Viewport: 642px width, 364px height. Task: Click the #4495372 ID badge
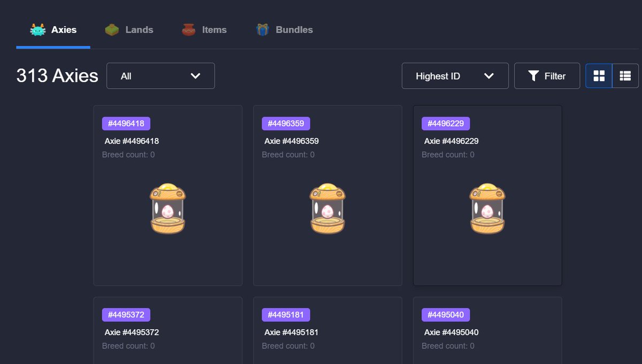click(126, 315)
